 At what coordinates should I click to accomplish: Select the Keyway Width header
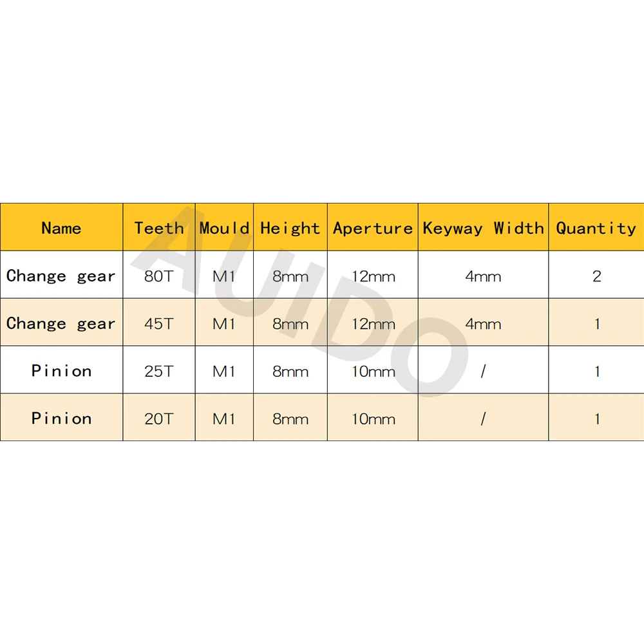click(x=484, y=227)
